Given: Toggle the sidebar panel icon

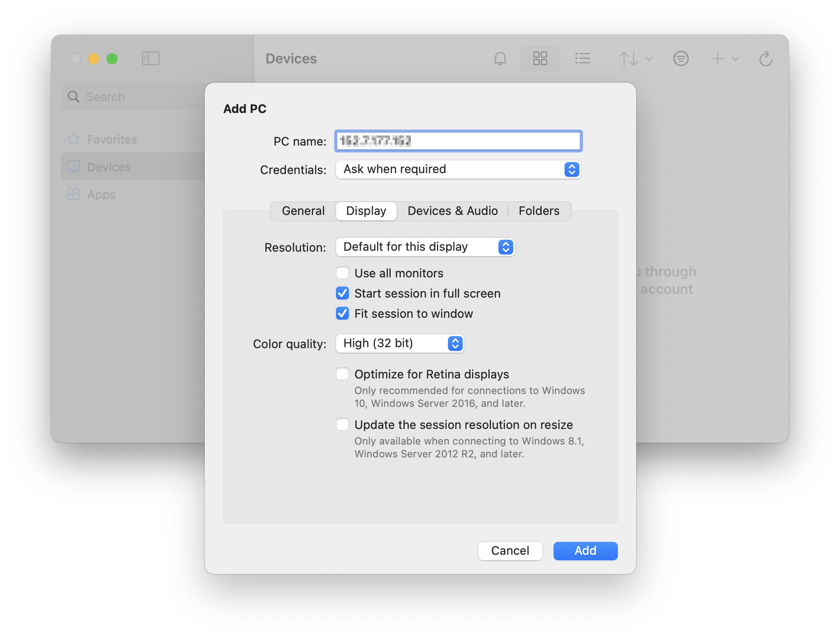Looking at the screenshot, I should point(151,59).
